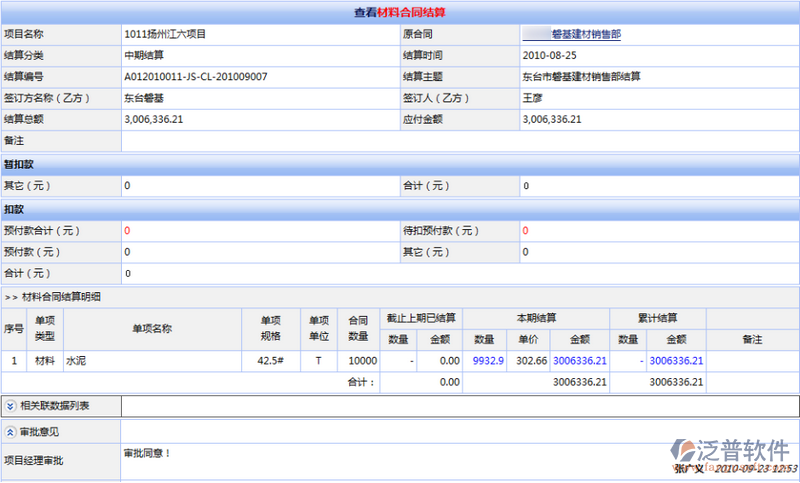This screenshot has width=800, height=483.
Task: Click the expand icon beside 相关联数据列表
Action: point(10,405)
